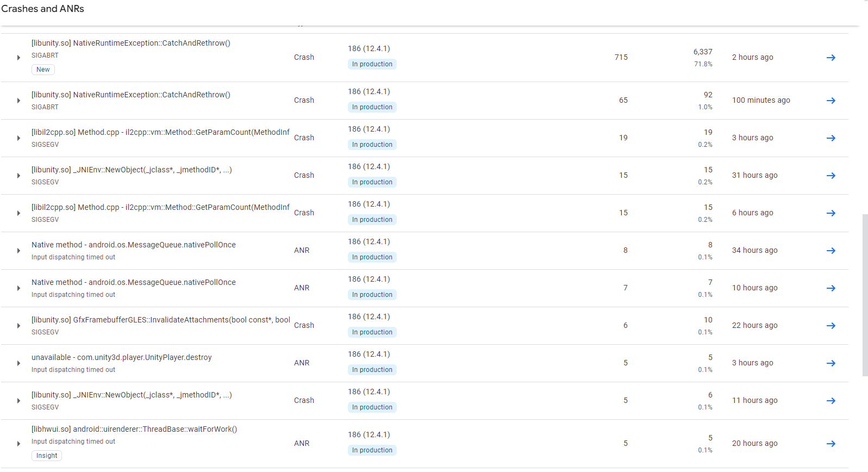Click In production tag on first crash row
This screenshot has height=472, width=868.
pyautogui.click(x=372, y=64)
